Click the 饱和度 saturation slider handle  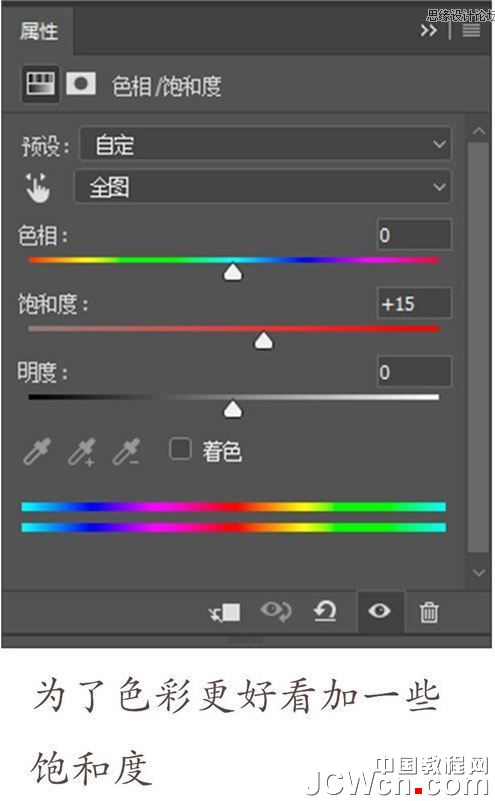(264, 340)
